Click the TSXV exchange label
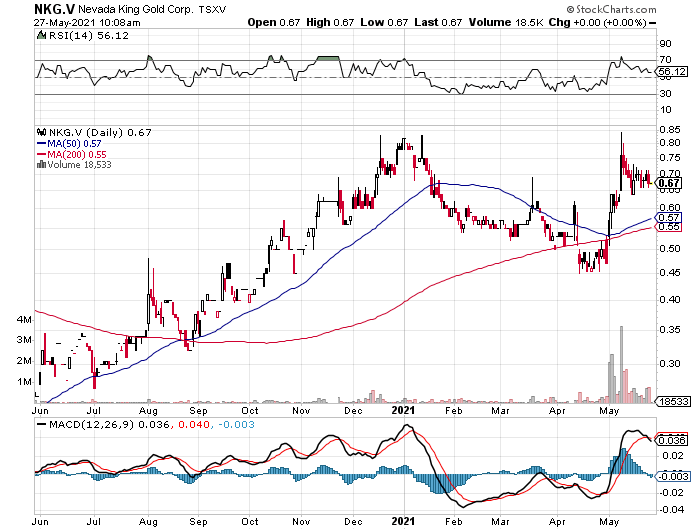Image resolution: width=700 pixels, height=530 pixels. tap(212, 9)
